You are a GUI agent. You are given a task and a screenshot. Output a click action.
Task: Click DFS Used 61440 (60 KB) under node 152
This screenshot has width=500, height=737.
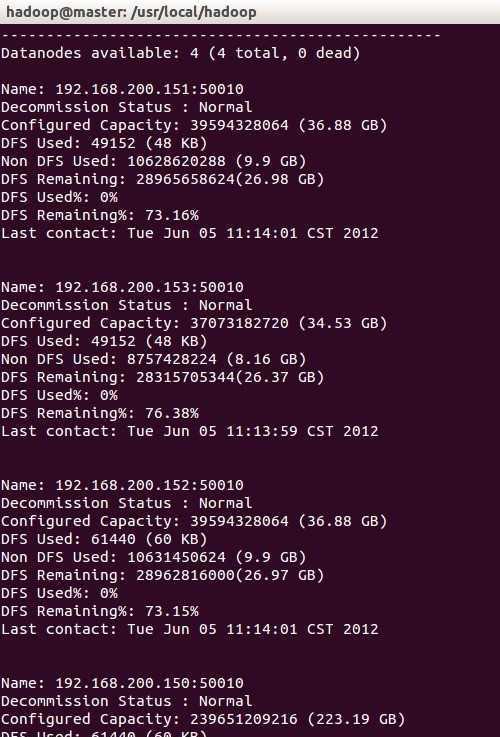tap(104, 539)
